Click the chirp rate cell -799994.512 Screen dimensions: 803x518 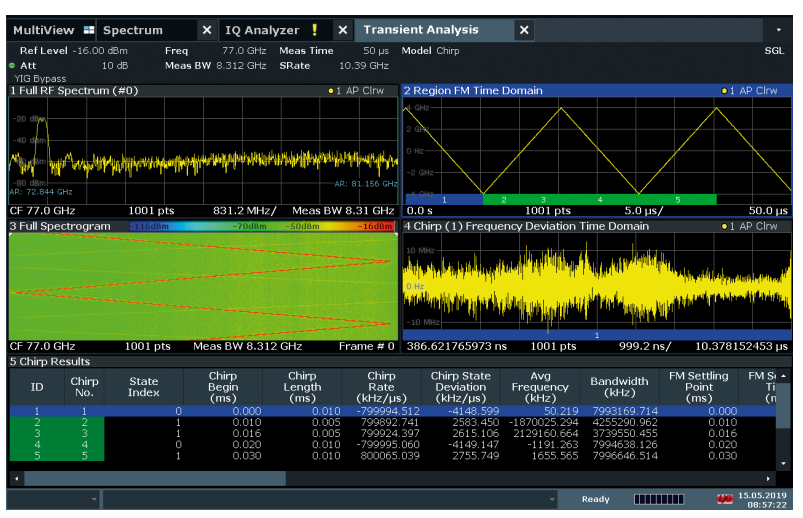click(x=388, y=411)
